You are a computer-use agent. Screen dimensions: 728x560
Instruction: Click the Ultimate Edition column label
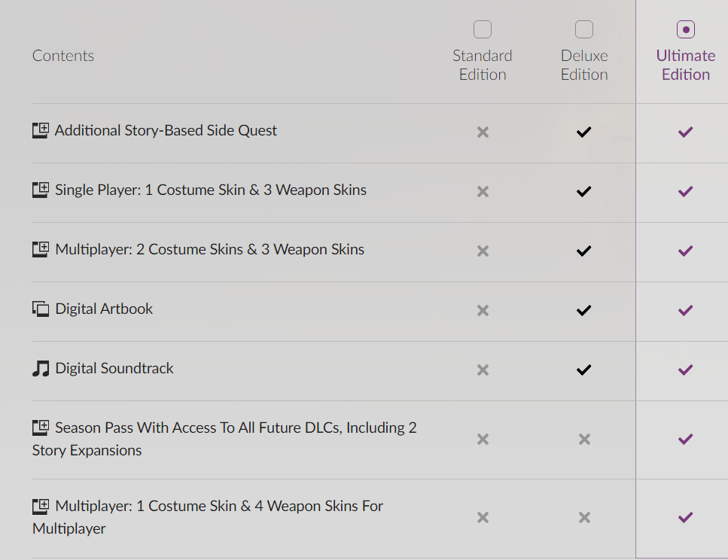686,65
